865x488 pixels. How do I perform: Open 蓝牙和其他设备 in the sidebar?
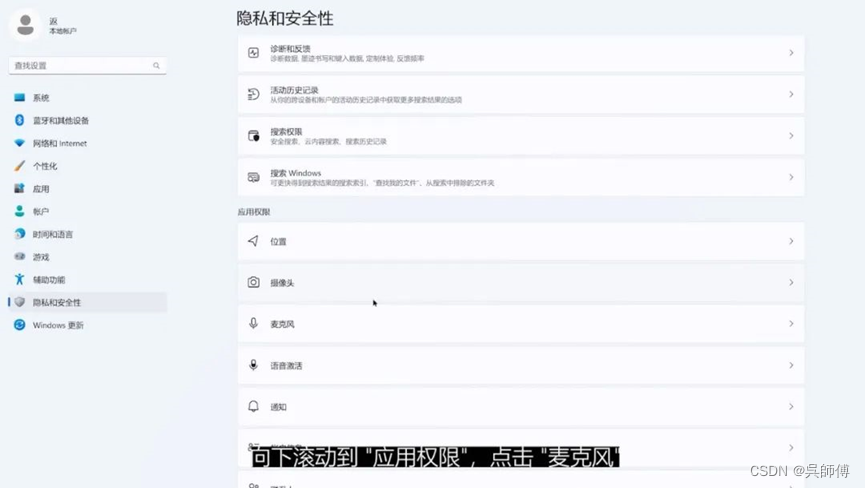pyautogui.click(x=88, y=120)
